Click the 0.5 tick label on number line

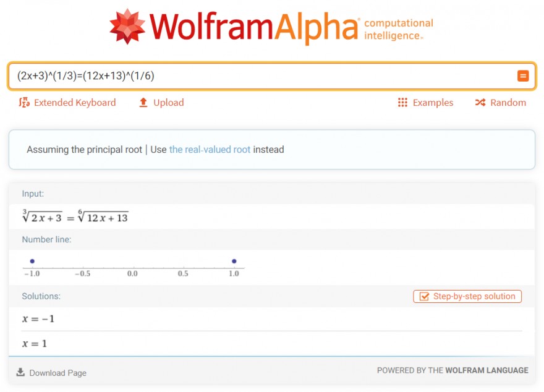(183, 274)
